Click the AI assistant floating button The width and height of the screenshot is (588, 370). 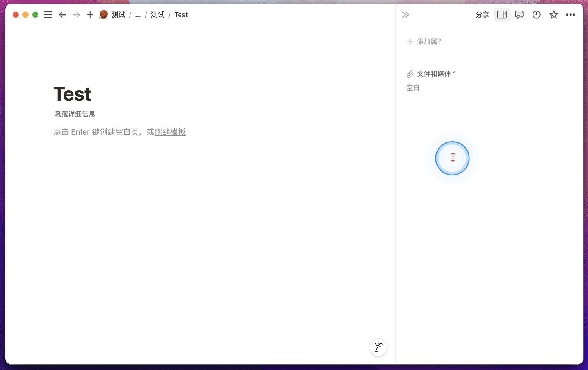click(x=378, y=348)
